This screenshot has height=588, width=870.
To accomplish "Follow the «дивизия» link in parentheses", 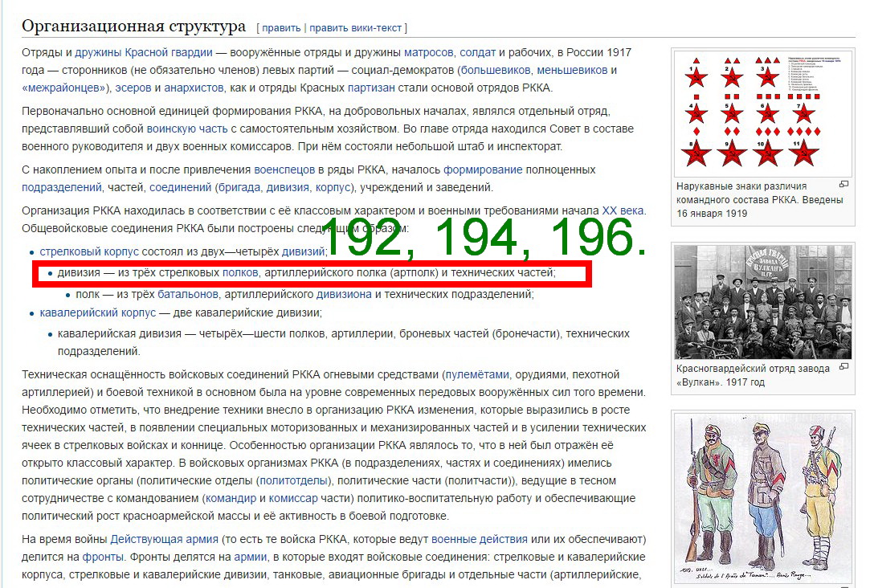I will (288, 187).
